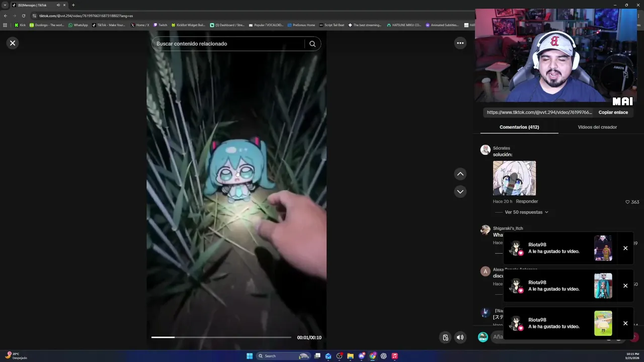This screenshot has width=644, height=362.
Task: Like Sócrates comment with heart icon
Action: click(x=627, y=202)
